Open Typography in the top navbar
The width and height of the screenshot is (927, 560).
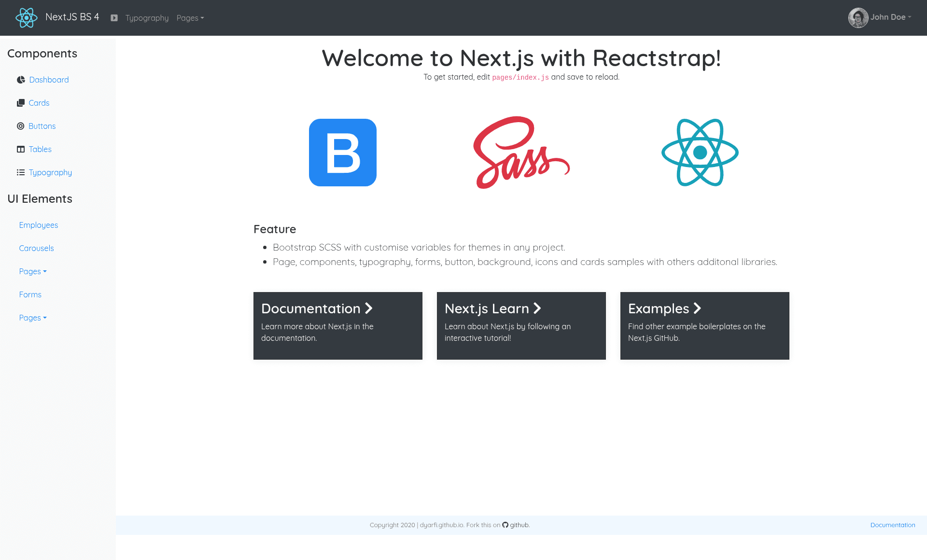tap(147, 18)
